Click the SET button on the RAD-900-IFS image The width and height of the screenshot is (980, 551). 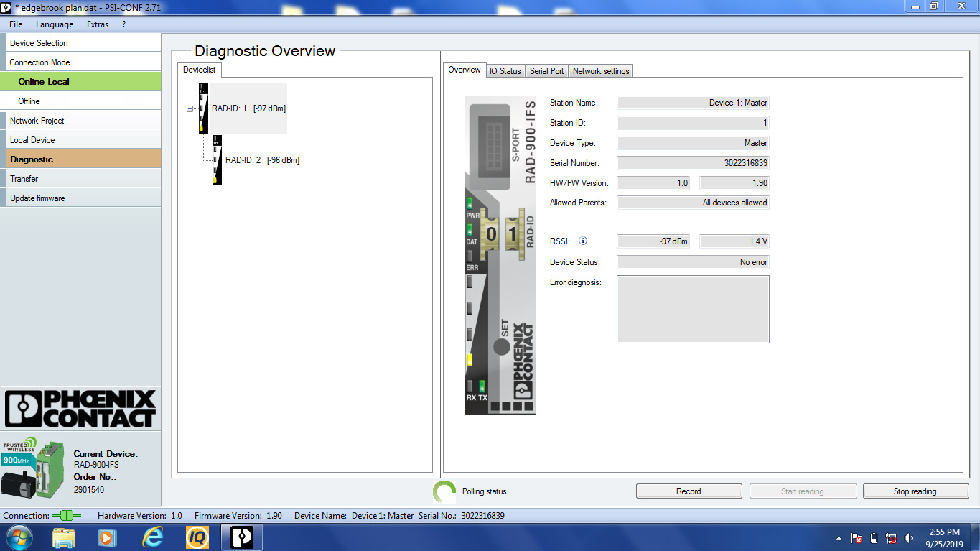(502, 346)
